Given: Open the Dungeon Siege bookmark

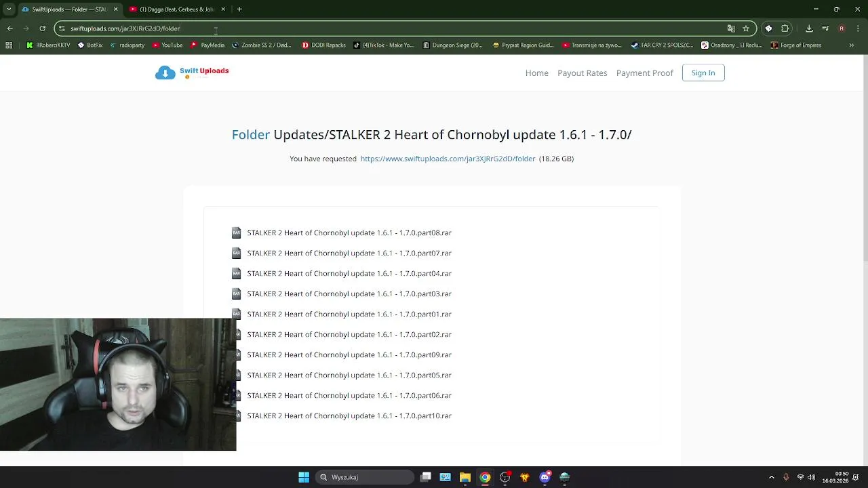Looking at the screenshot, I should [x=452, y=45].
